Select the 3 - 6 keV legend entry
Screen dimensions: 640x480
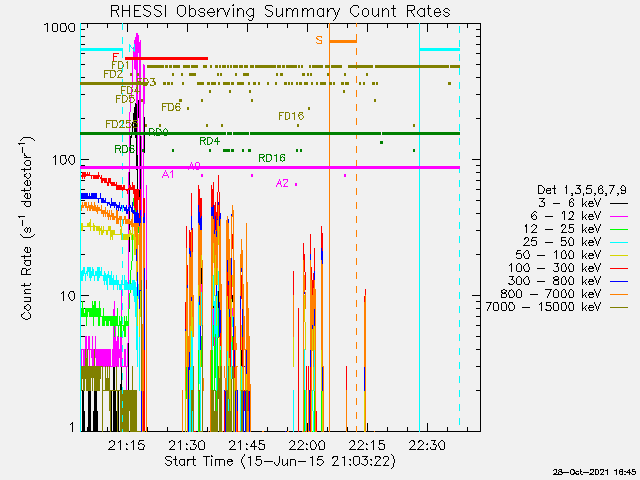(x=582, y=203)
